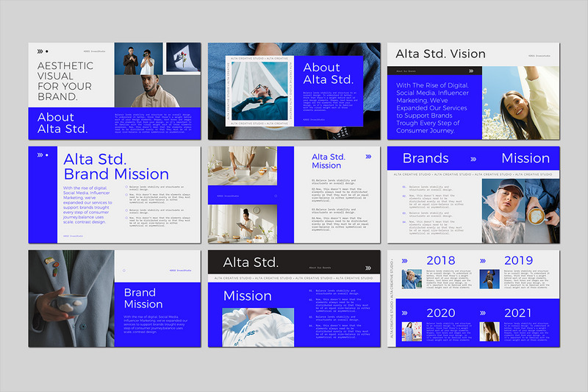Viewport: 588px width, 392px height.
Task: Select the Mission word to the right of Brands
Action: [x=526, y=158]
